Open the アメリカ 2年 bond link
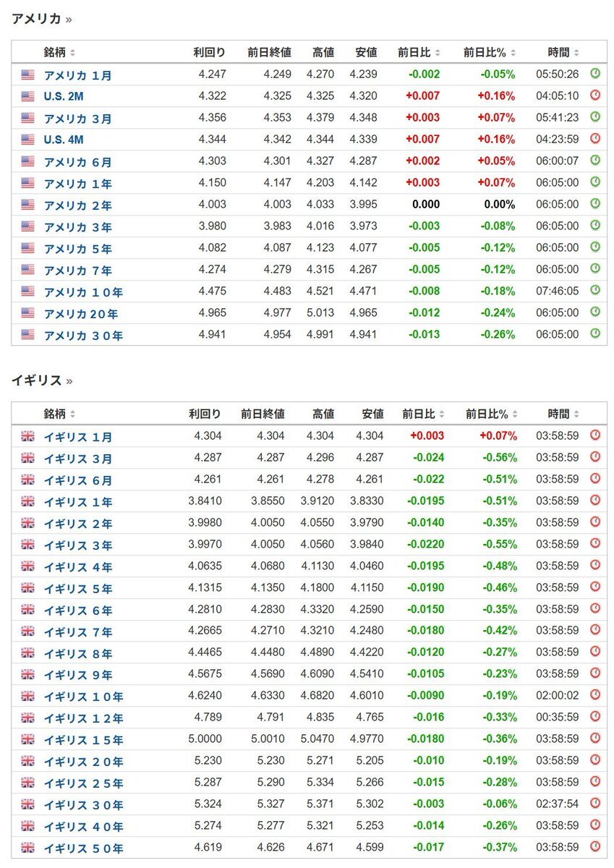This screenshot has height=868, width=614. 77,205
